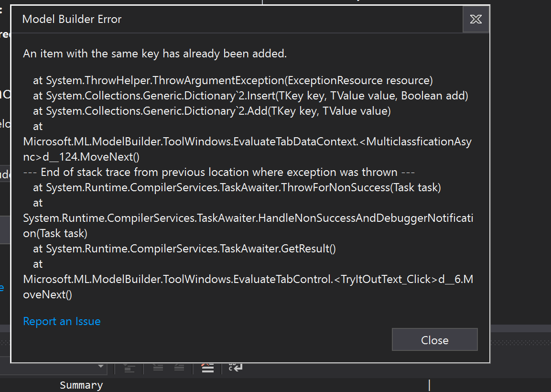This screenshot has width=551, height=392.
Task: Click the dropdown selector on the status toolbar
Action: click(100, 366)
